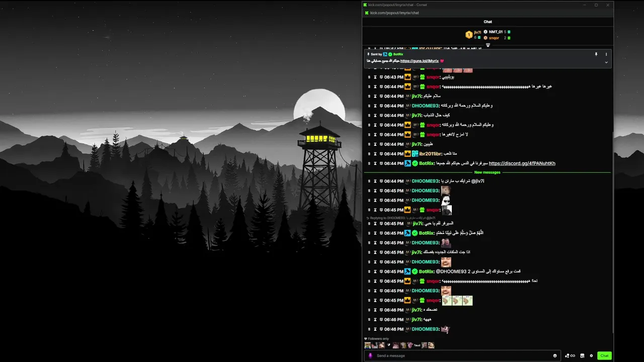This screenshot has width=644, height=362.
Task: Click the purple microphone icon in message box
Action: click(370, 355)
